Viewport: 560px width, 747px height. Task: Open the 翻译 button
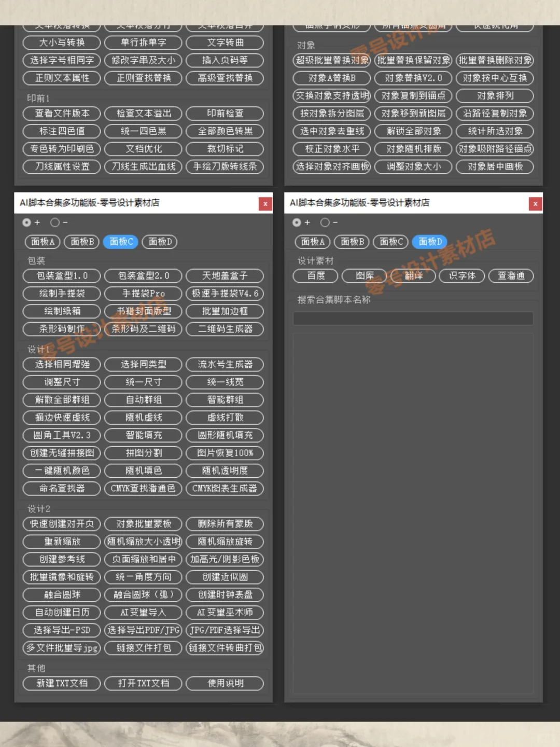[413, 276]
